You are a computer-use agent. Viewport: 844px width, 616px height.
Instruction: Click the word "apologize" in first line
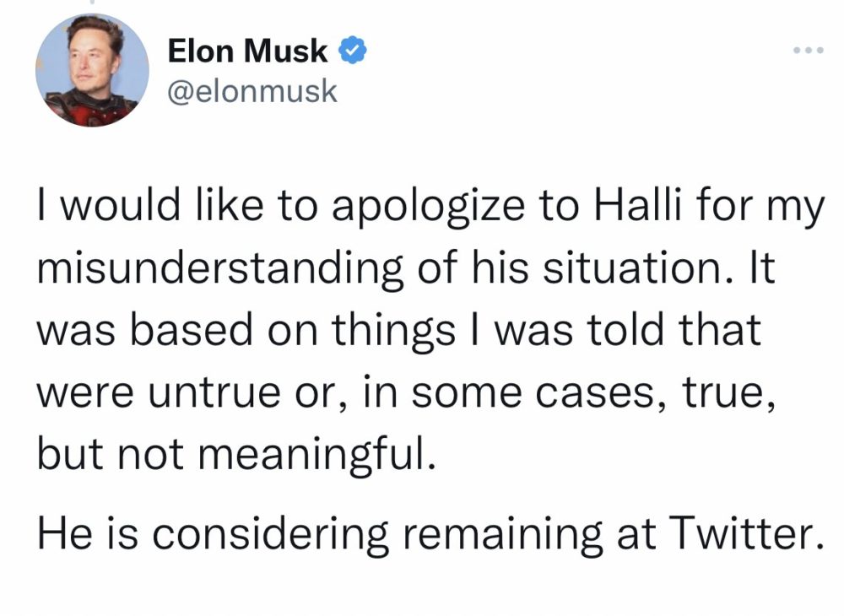coord(428,209)
